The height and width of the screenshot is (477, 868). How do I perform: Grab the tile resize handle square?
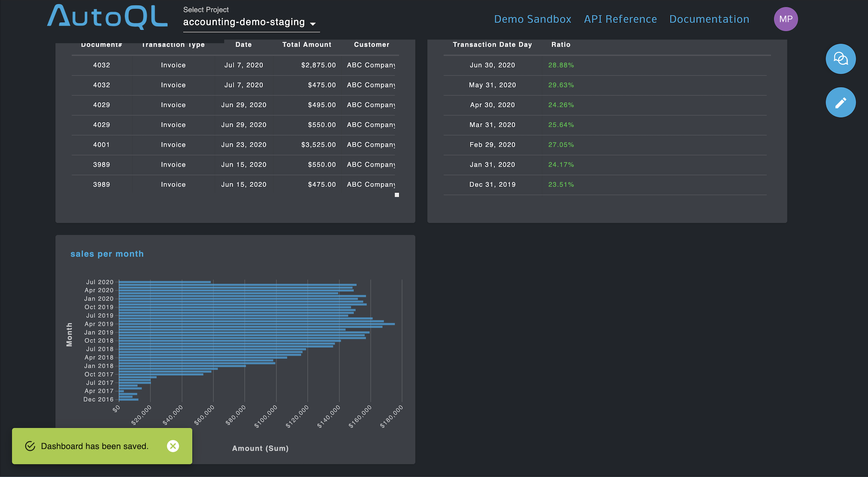pyautogui.click(x=397, y=195)
